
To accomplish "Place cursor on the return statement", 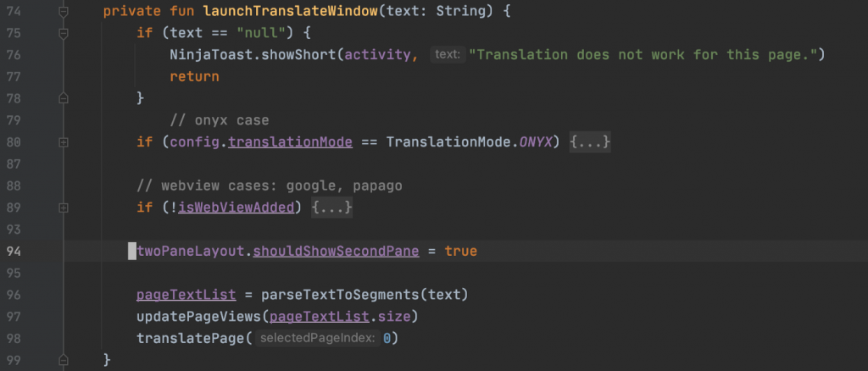I will pyautogui.click(x=194, y=76).
